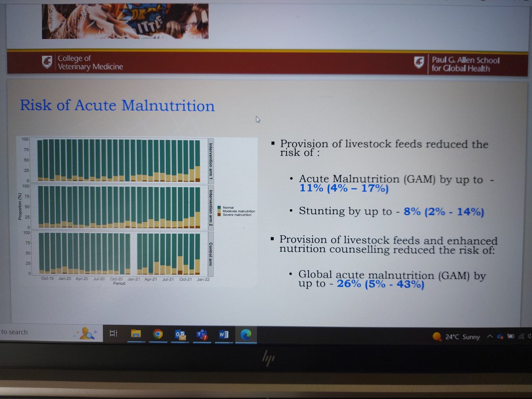Click the volume speaker tray icon
This screenshot has width=532, height=399.
[529, 336]
